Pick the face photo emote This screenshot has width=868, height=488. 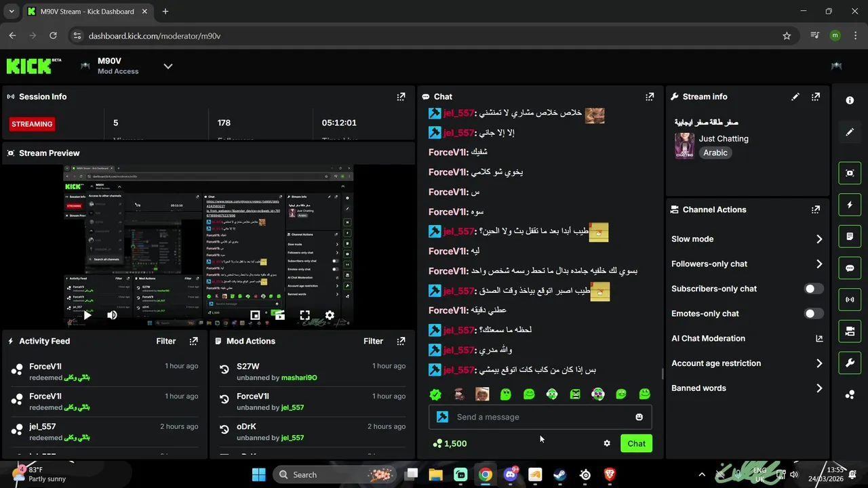482,394
